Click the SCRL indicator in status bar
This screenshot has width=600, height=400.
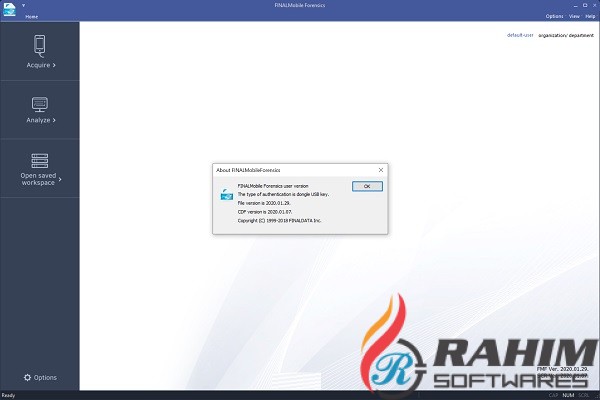coord(584,395)
